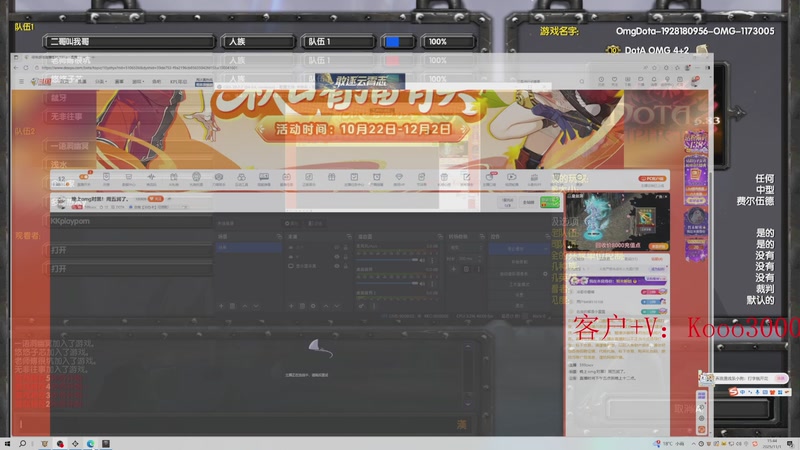Toggle visibility eye for 显示器采集 source

tap(337, 266)
